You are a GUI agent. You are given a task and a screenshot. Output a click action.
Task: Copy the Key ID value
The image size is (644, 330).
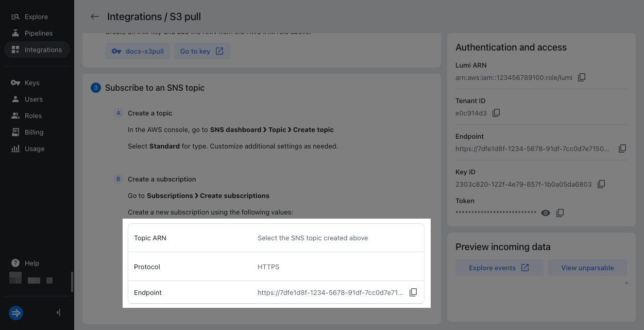pos(601,184)
